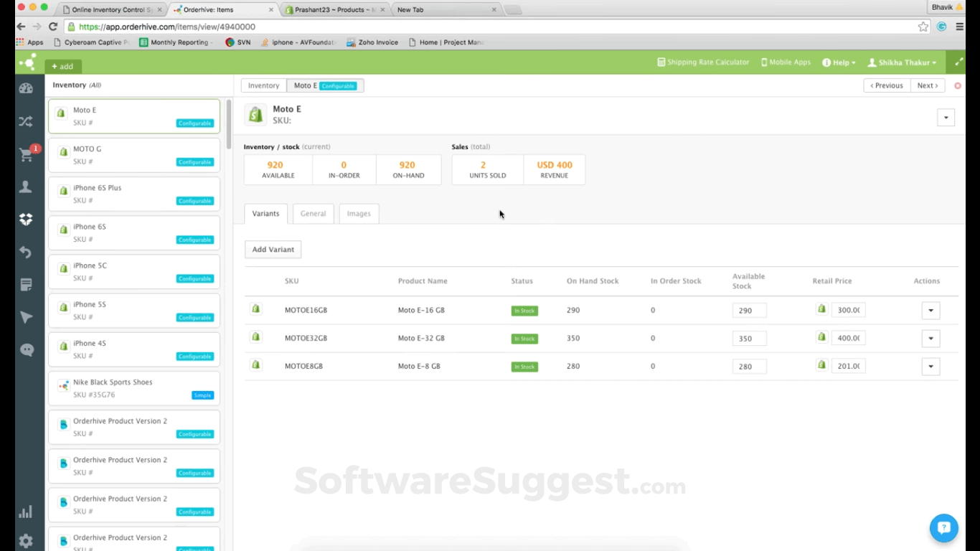This screenshot has height=551, width=980.
Task: Click the shuffle arrows icon in sidebar
Action: (26, 121)
